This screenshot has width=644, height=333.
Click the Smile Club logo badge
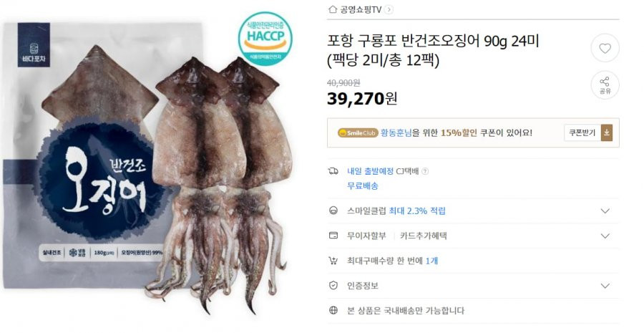coord(357,132)
